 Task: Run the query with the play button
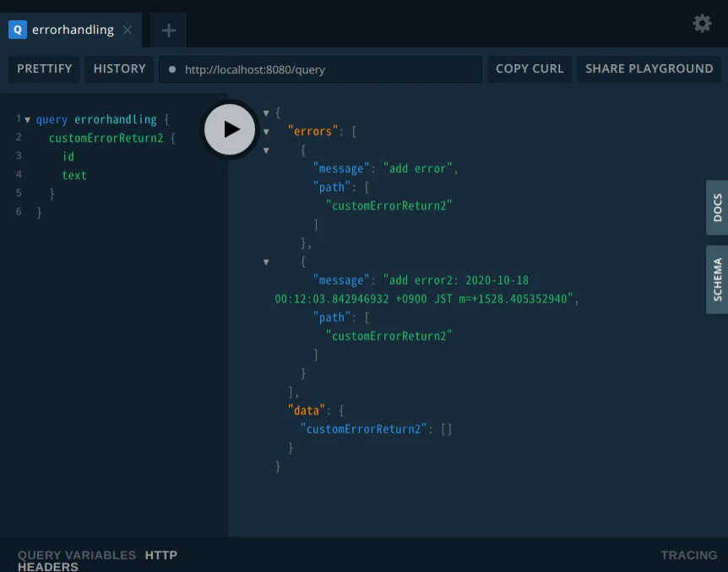(x=230, y=129)
